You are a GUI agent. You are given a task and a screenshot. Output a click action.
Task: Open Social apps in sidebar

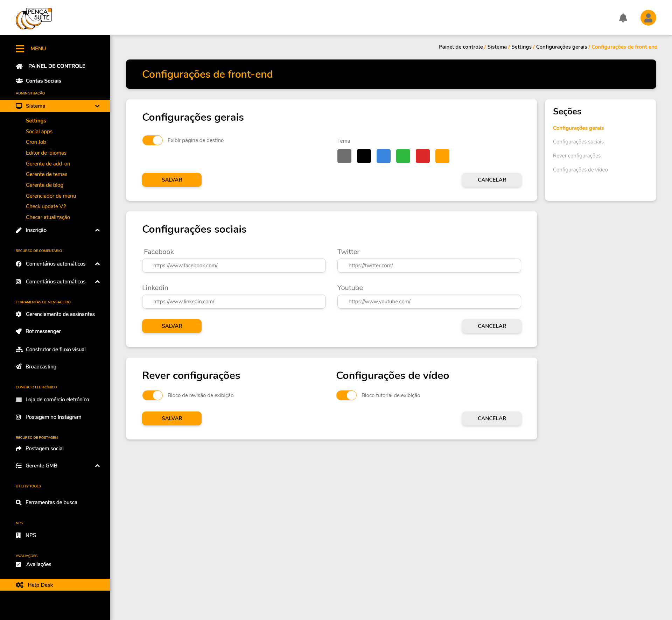39,132
